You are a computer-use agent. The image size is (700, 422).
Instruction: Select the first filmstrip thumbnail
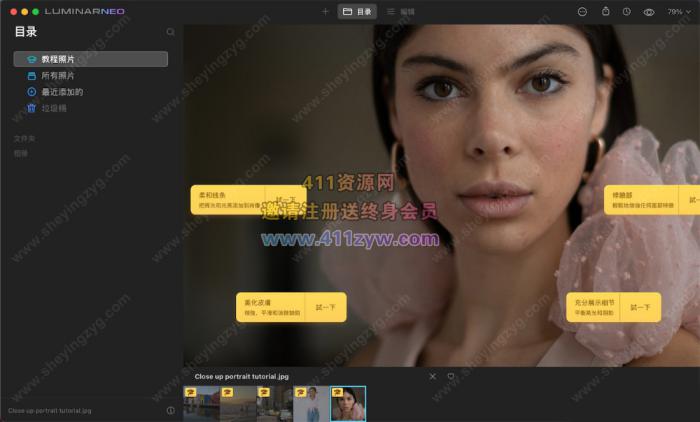click(x=201, y=403)
